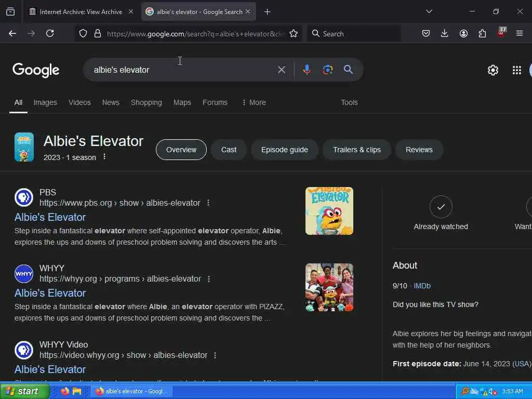
Task: Click the muted volume tray icon
Action: (x=493, y=392)
